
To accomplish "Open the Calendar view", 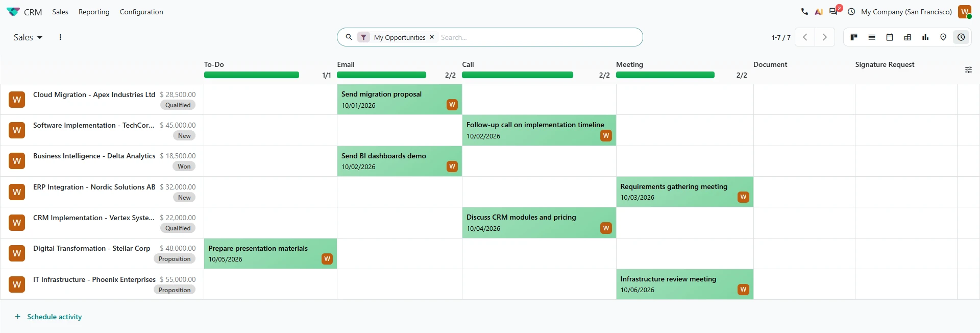I will 890,37.
